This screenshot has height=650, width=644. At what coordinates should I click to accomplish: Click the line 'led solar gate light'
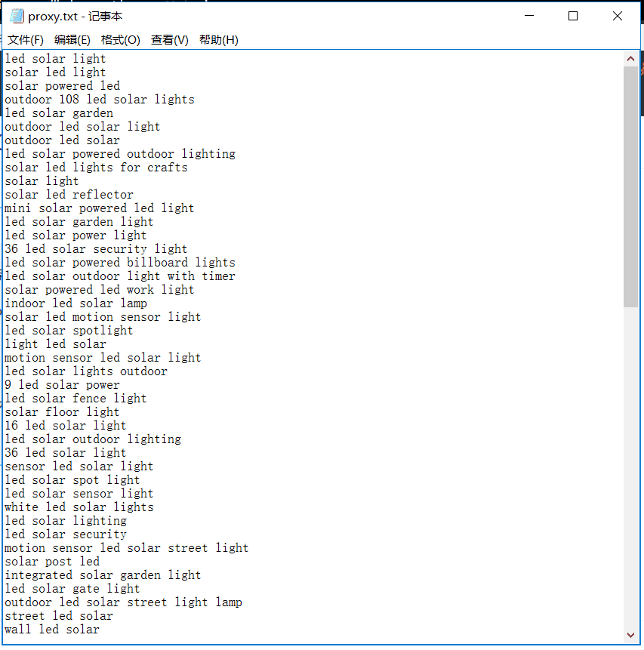pyautogui.click(x=72, y=589)
